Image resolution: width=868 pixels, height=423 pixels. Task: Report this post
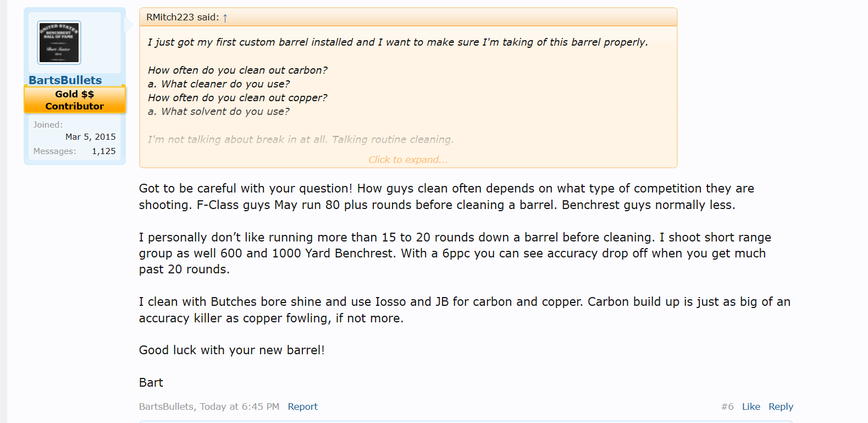click(x=302, y=406)
